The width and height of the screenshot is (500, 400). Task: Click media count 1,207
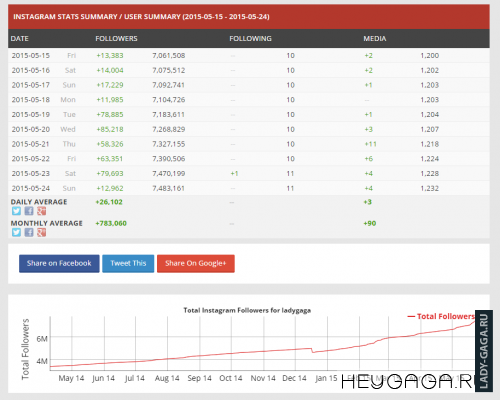pyautogui.click(x=430, y=129)
